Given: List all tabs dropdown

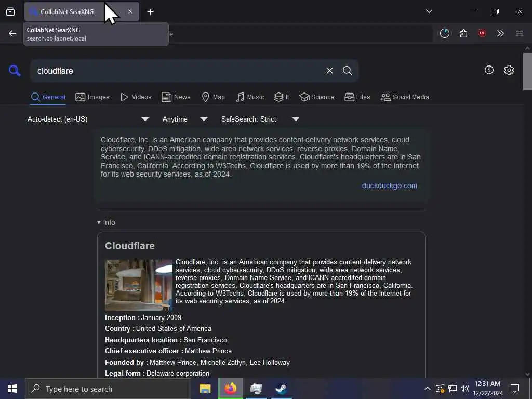Looking at the screenshot, I should pyautogui.click(x=429, y=11).
